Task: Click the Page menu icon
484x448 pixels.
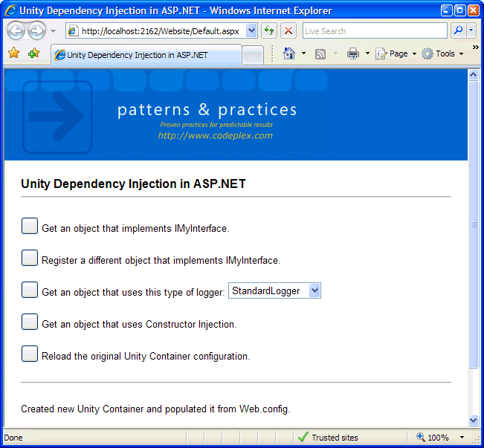Action: click(x=381, y=53)
